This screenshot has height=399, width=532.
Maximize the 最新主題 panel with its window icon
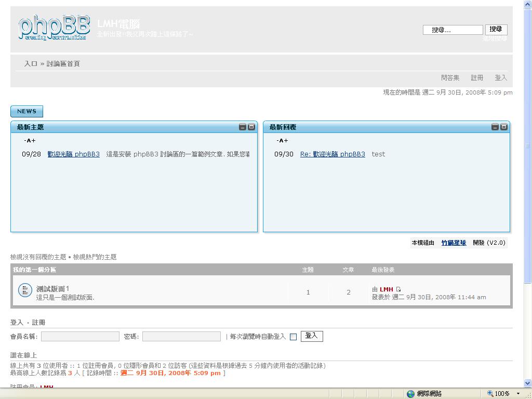click(x=251, y=127)
